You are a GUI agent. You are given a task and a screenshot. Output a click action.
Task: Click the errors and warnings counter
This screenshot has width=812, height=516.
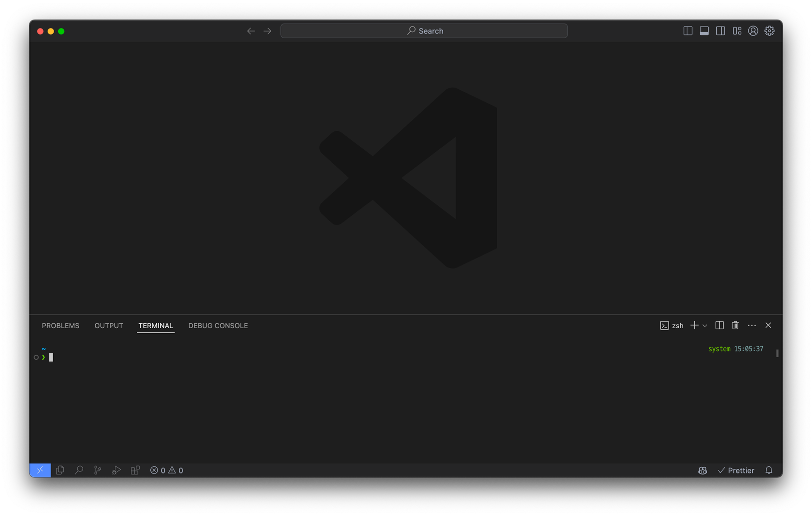coord(166,470)
